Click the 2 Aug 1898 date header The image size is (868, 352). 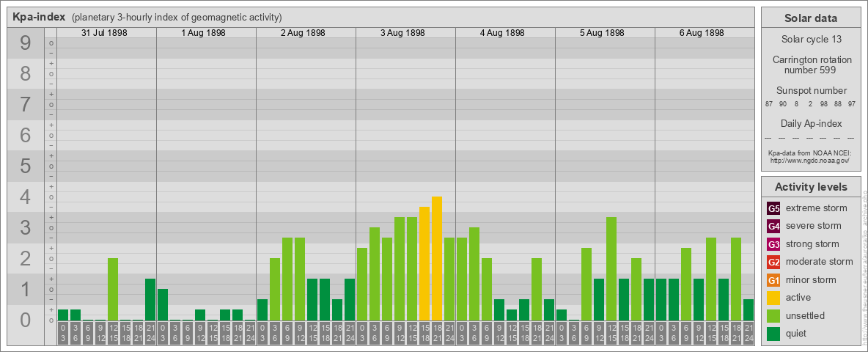pyautogui.click(x=303, y=33)
